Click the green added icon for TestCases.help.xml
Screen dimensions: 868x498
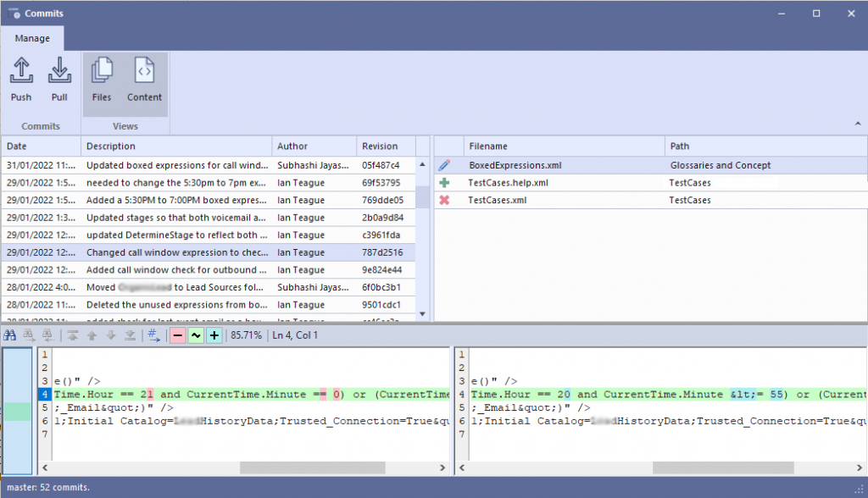444,183
